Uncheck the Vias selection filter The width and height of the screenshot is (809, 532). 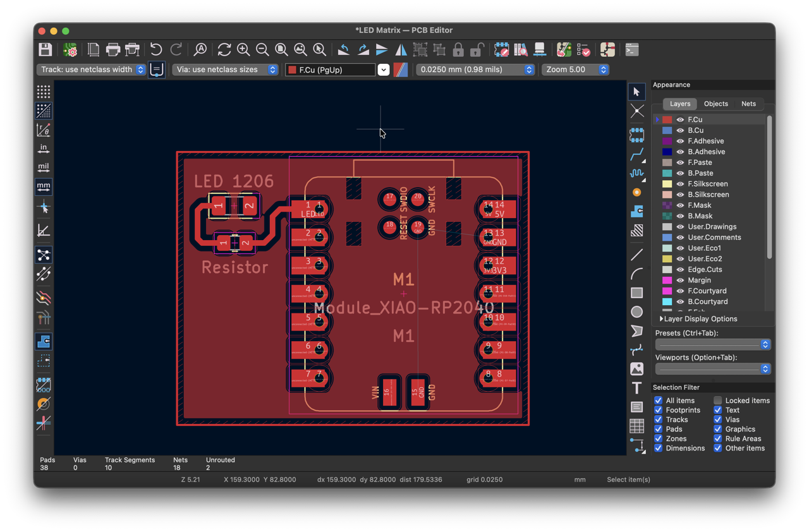(717, 420)
